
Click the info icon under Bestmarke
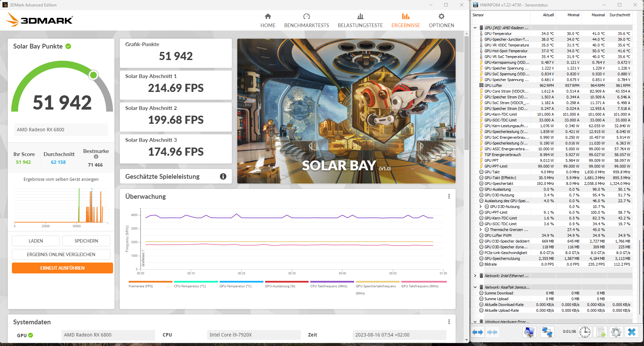click(96, 157)
